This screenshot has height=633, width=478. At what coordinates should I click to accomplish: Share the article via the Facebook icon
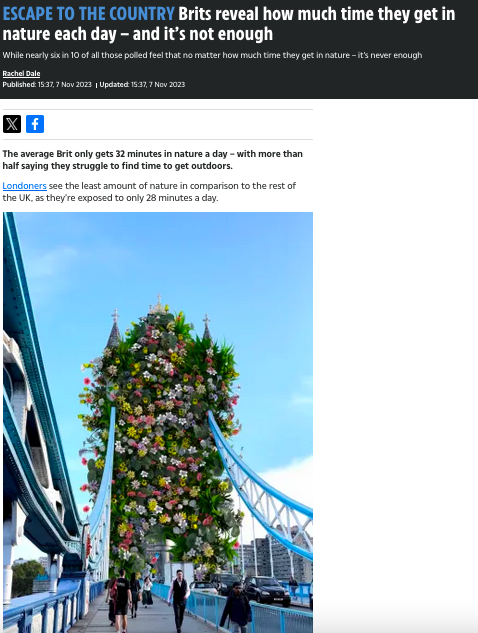[x=35, y=124]
